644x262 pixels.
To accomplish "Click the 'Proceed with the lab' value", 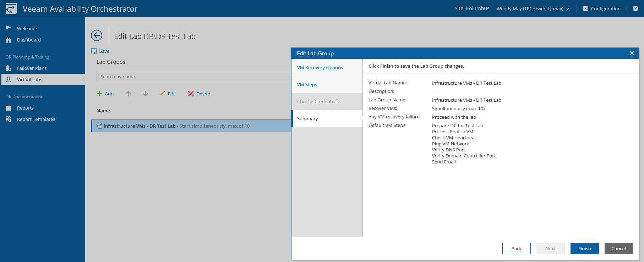I will click(454, 117).
